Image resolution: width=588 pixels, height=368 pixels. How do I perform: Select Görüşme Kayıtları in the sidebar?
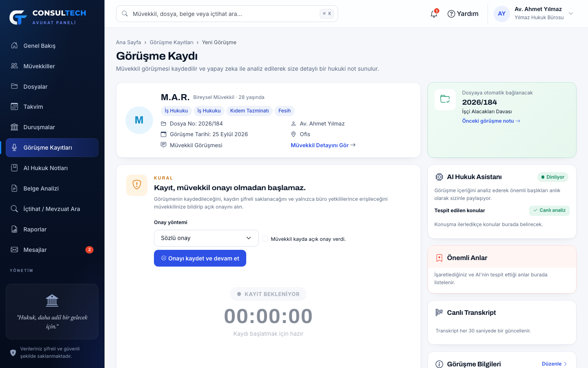(52, 148)
